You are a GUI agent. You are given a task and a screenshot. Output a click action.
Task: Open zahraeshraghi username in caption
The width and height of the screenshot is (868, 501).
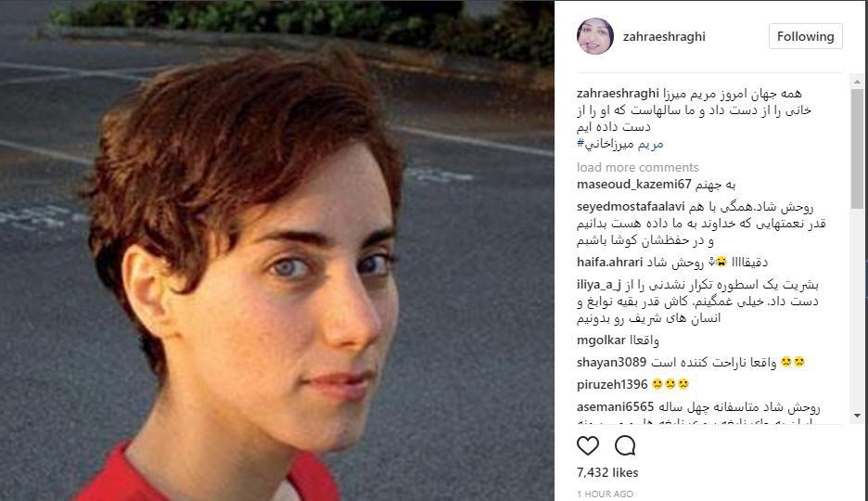(x=618, y=93)
